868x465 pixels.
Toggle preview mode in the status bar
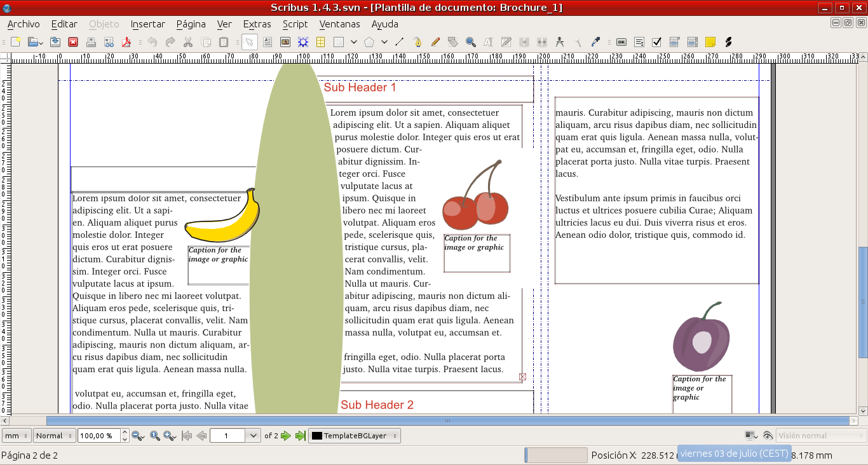click(768, 436)
